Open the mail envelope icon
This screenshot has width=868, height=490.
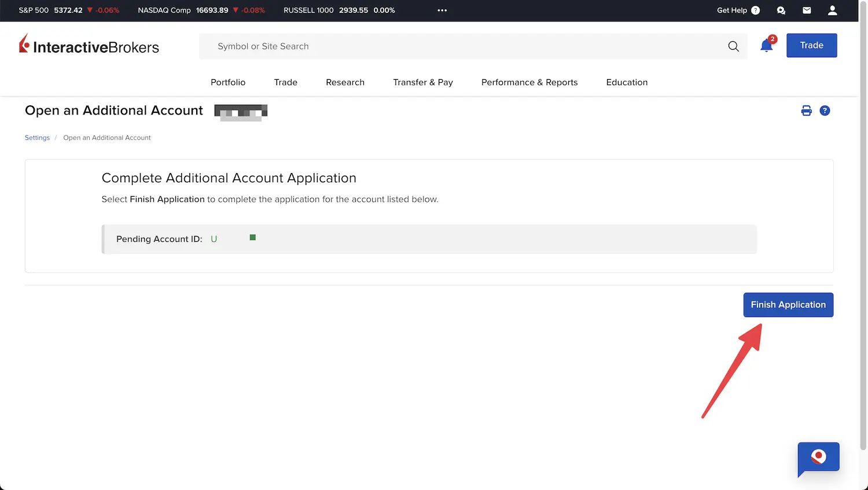point(807,10)
